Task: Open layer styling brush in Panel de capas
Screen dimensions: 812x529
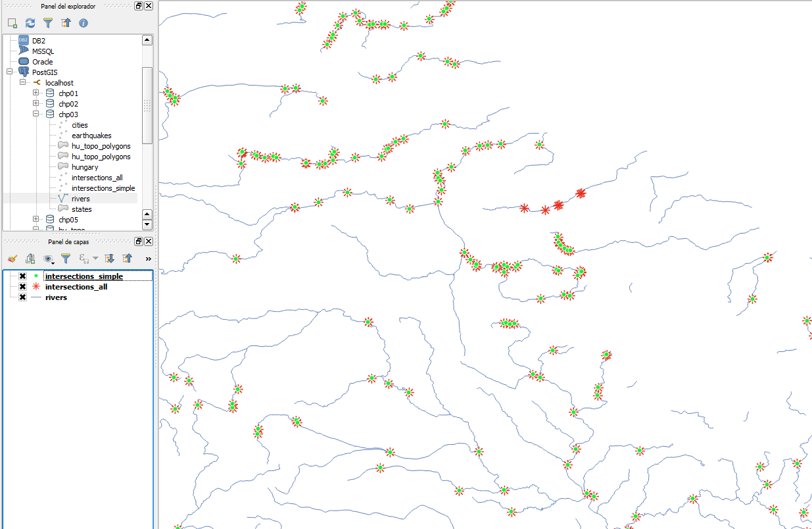Action: (x=12, y=259)
